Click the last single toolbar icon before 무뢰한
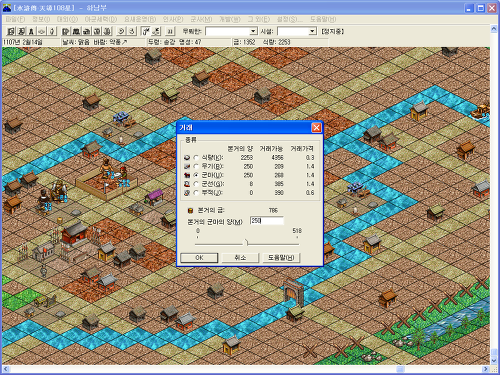The width and height of the screenshot is (500, 375). 170,31
